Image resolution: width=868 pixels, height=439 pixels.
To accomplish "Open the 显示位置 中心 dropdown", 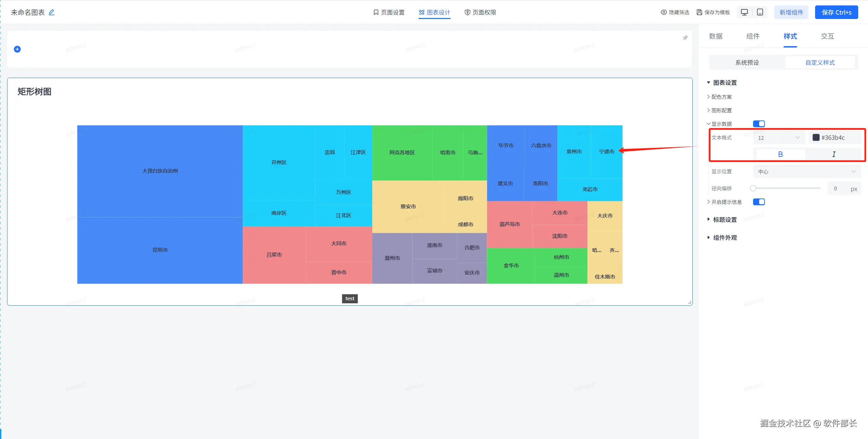I will tap(807, 172).
